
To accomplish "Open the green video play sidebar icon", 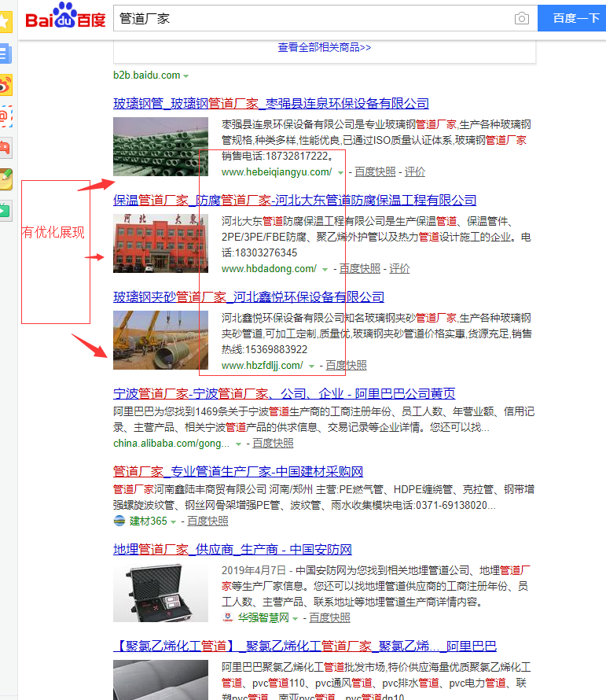I will [x=6, y=211].
